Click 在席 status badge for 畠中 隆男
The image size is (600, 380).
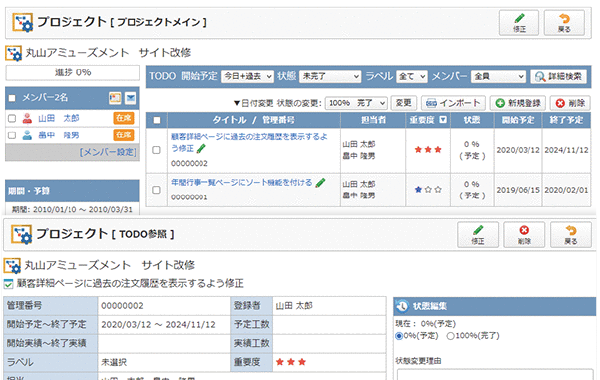124,135
